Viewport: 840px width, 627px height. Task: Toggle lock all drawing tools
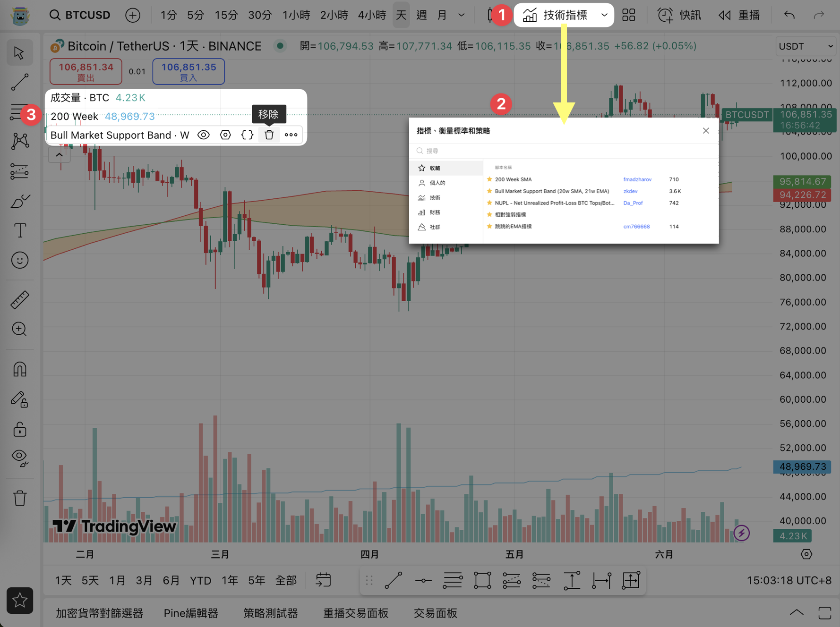[x=19, y=429]
